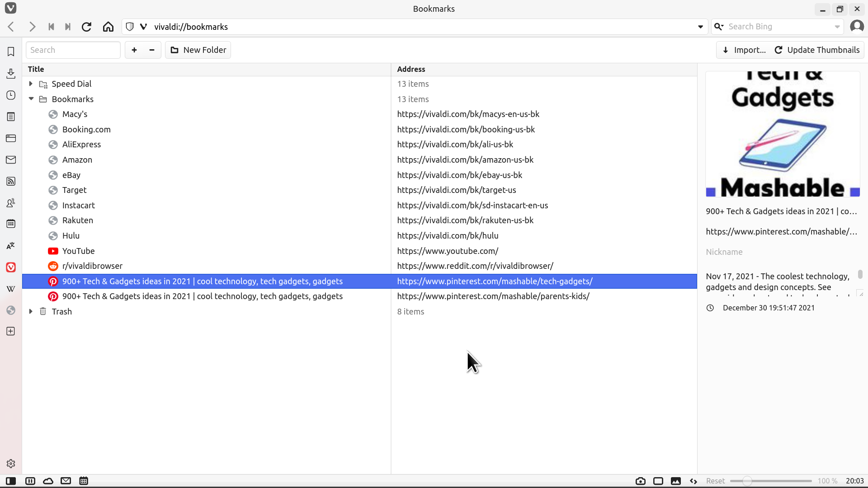The image size is (868, 488).
Task: Open search engine selector dropdown
Action: pyautogui.click(x=719, y=26)
